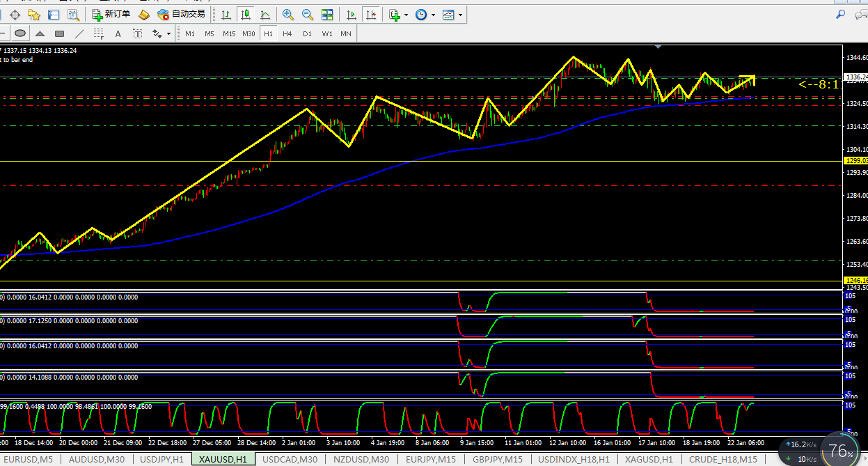Expand the arrows objects dropdown
This screenshot has width=868, height=466.
point(168,33)
